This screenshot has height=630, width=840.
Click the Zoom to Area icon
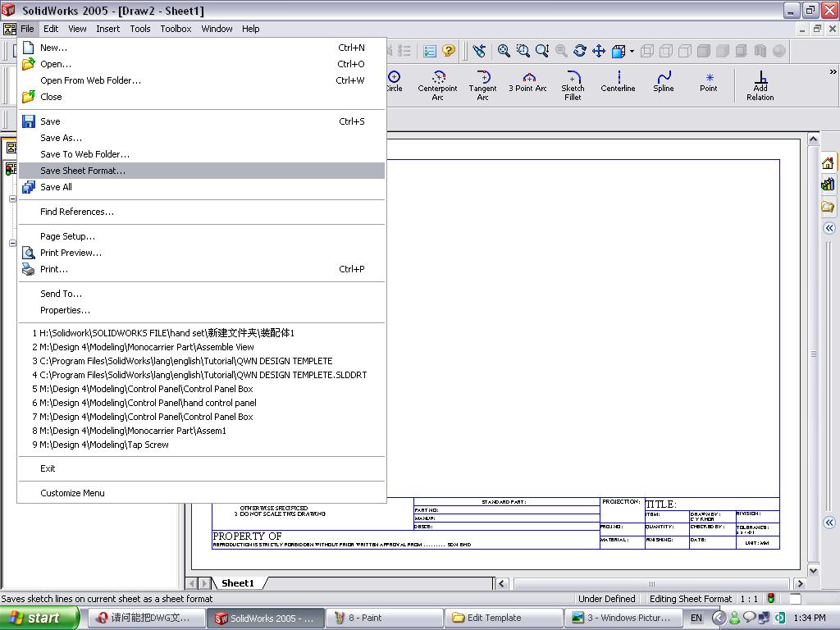point(523,51)
